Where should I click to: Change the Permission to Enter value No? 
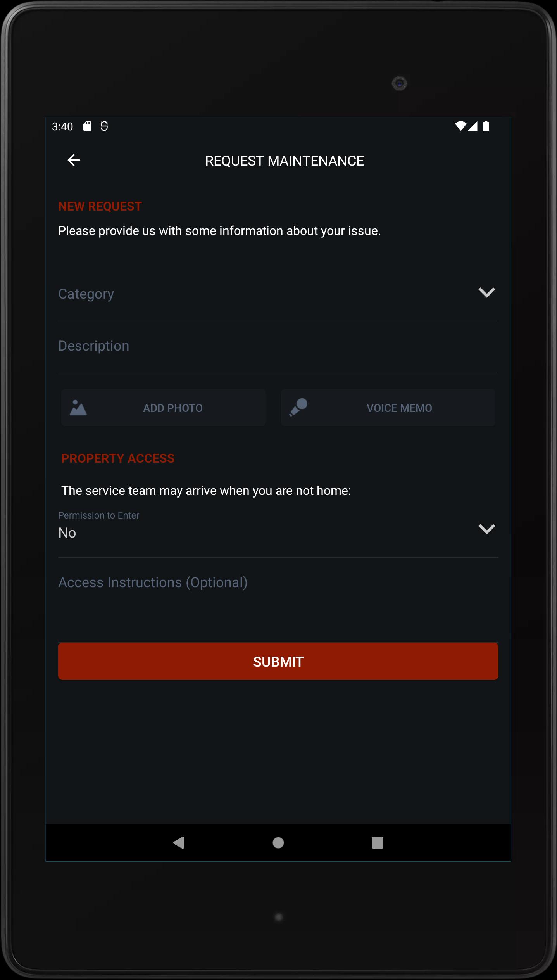[x=67, y=532]
